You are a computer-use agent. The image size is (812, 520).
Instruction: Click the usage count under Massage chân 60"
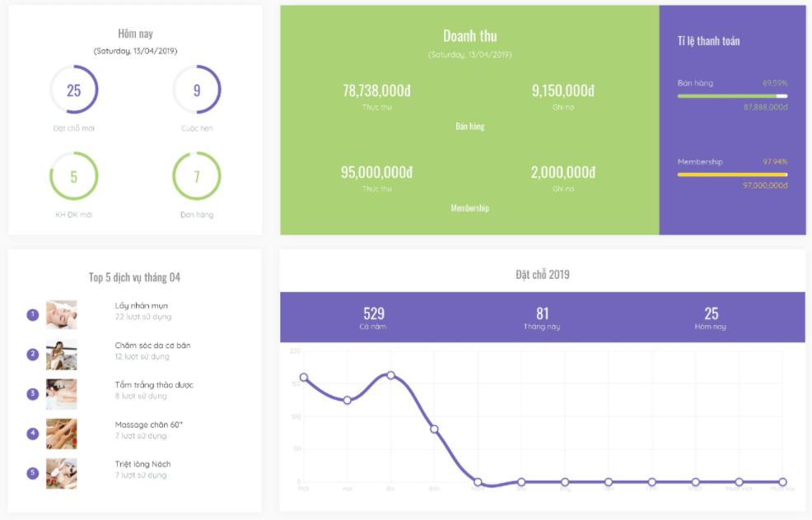pos(141,435)
